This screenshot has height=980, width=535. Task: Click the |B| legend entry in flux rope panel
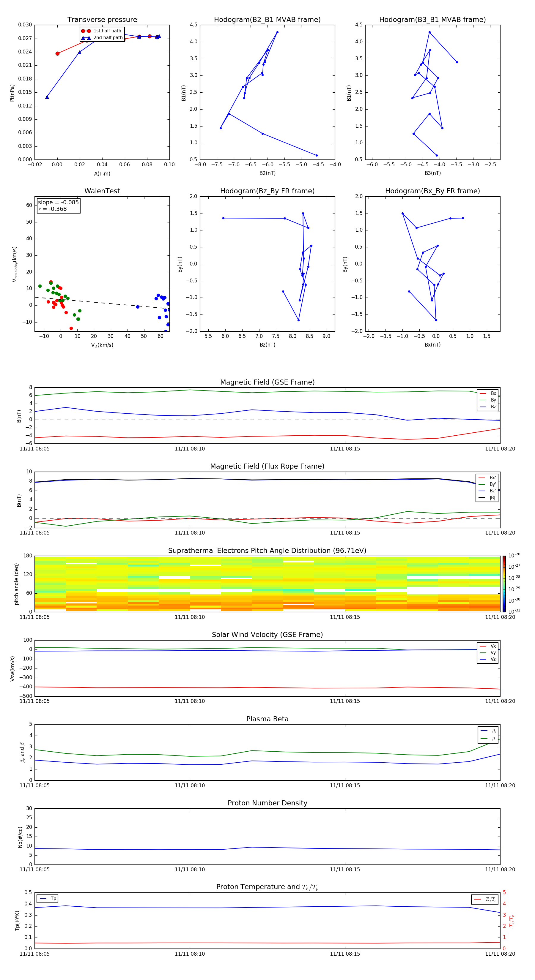487,498
